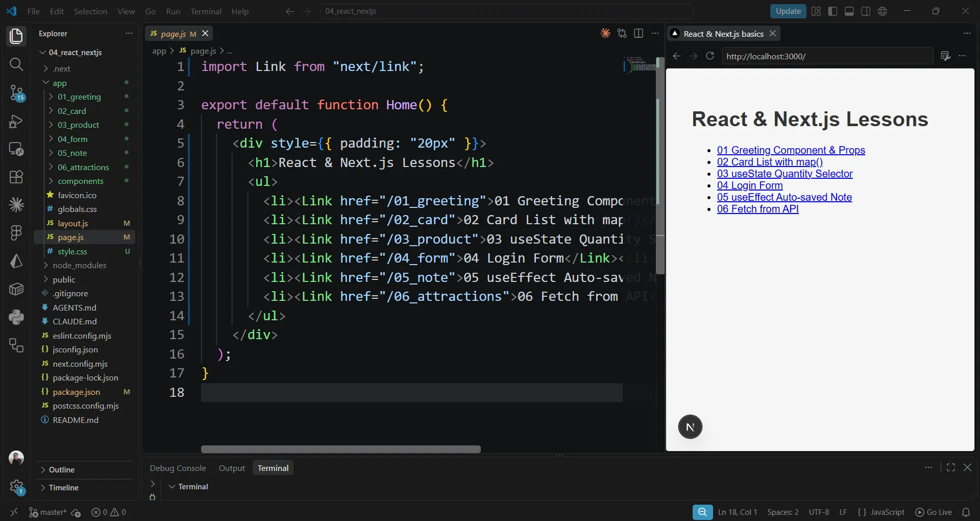Focus the localhost:3000 URL field
This screenshot has height=521, width=980.
coord(827,56)
